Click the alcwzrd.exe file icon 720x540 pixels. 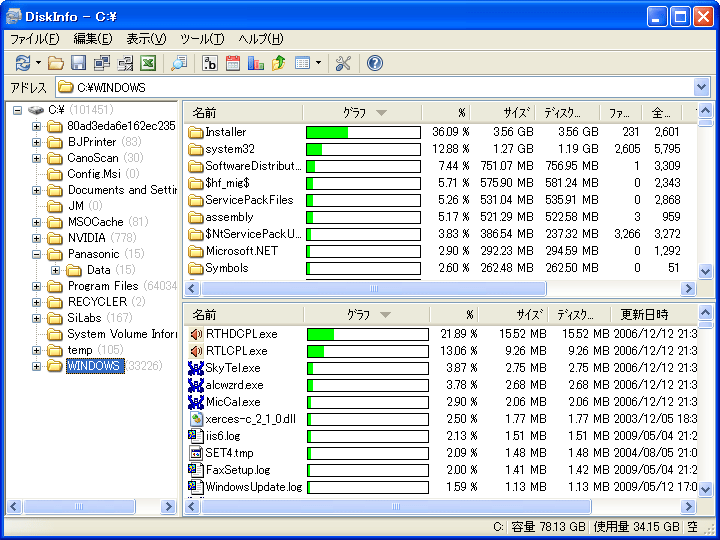point(196,385)
